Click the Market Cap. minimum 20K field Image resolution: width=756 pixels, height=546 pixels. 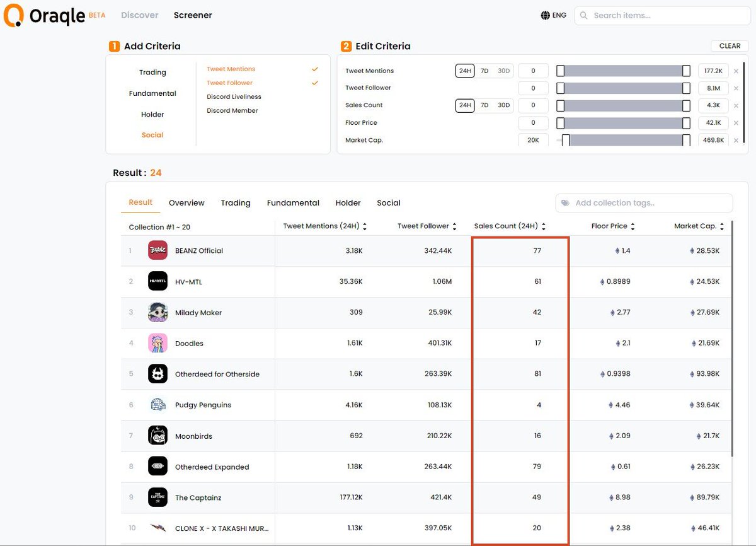point(533,140)
